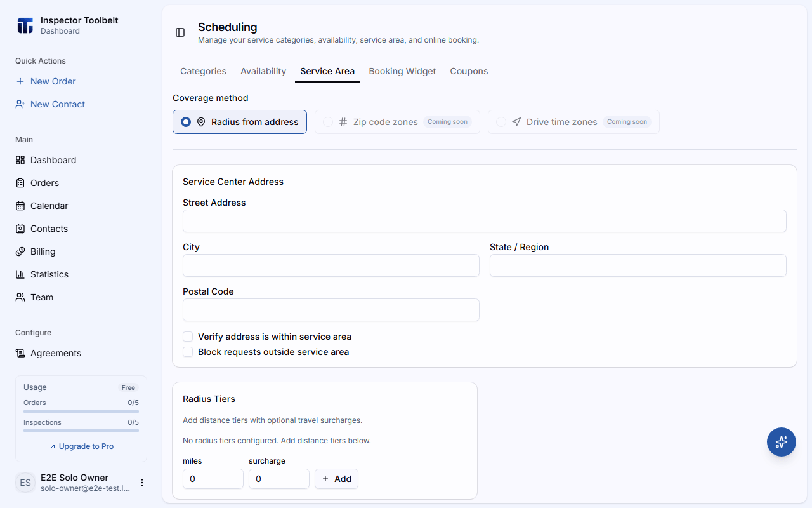Click the Statistics bar chart icon
Screen dimensions: 812x508
(x=20, y=274)
